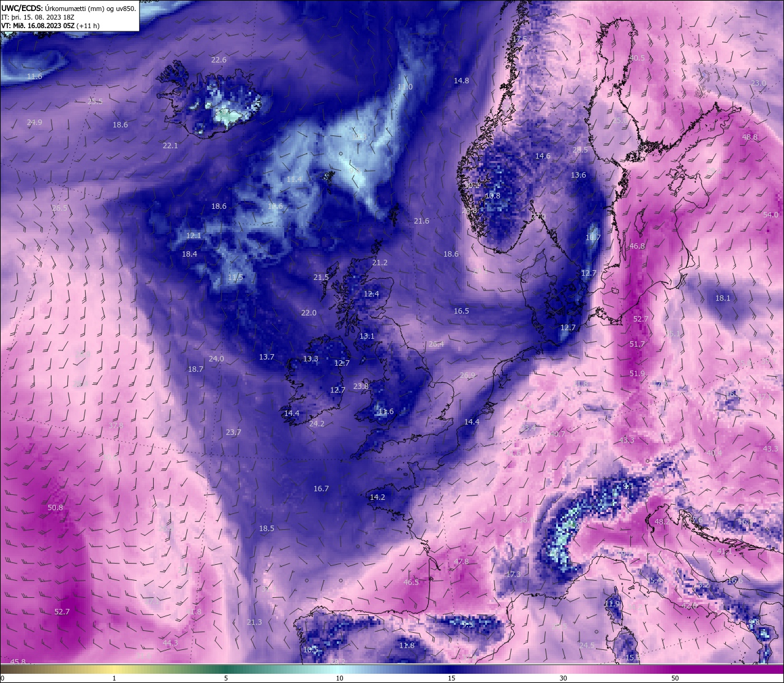The image size is (784, 683).
Task: Click the 50.8 value in the Atlantic
Action: click(55, 508)
